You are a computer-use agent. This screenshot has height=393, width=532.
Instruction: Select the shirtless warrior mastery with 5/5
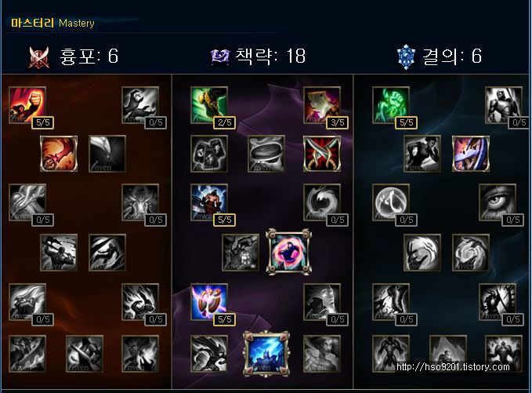pos(209,202)
